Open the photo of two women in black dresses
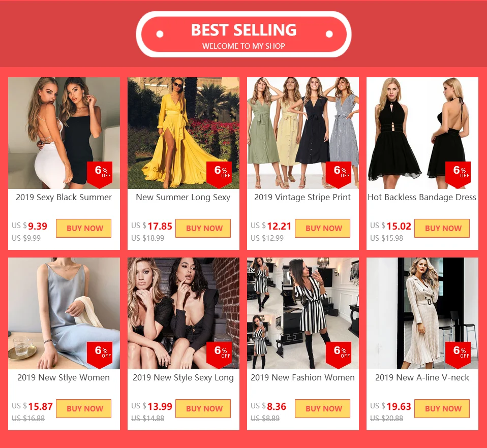Image resolution: width=487 pixels, height=448 pixels. tap(183, 313)
